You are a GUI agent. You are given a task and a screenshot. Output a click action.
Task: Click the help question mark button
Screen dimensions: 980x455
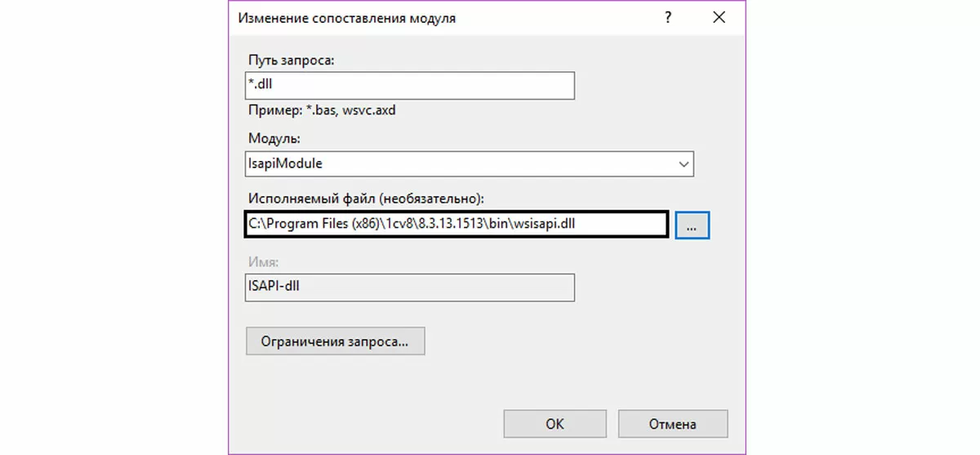click(668, 17)
